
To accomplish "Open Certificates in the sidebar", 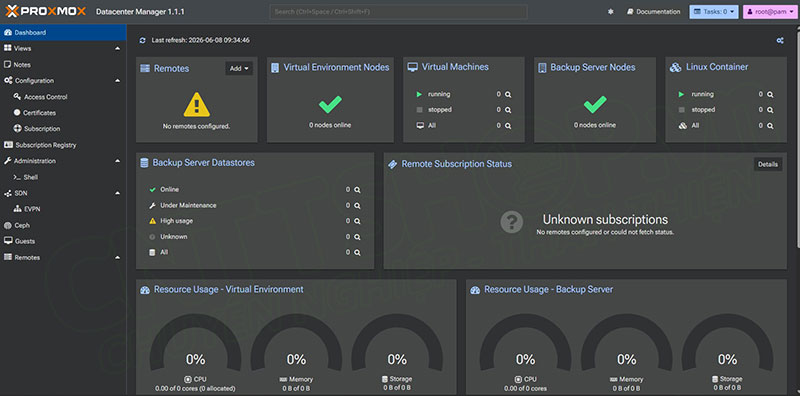I will click(x=63, y=113).
